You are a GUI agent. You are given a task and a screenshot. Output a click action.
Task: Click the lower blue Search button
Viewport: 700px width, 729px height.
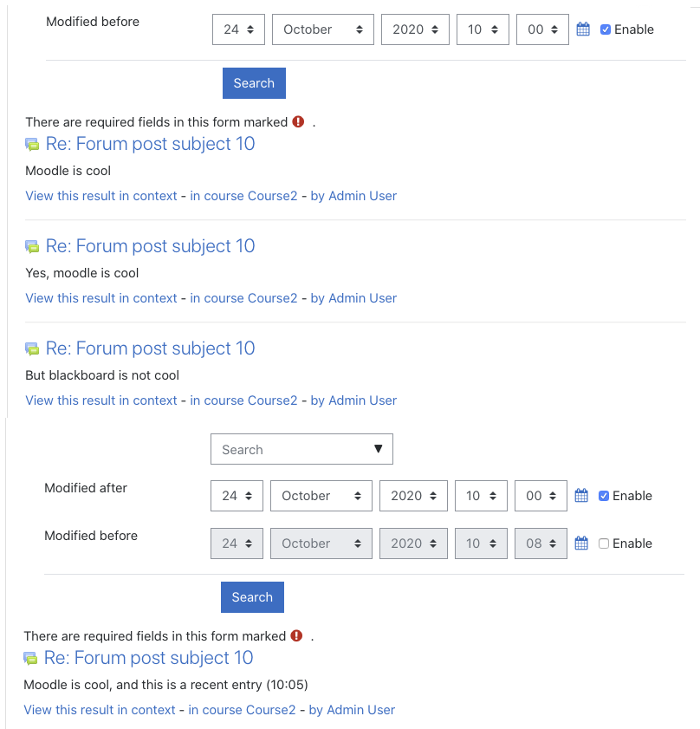tap(252, 597)
